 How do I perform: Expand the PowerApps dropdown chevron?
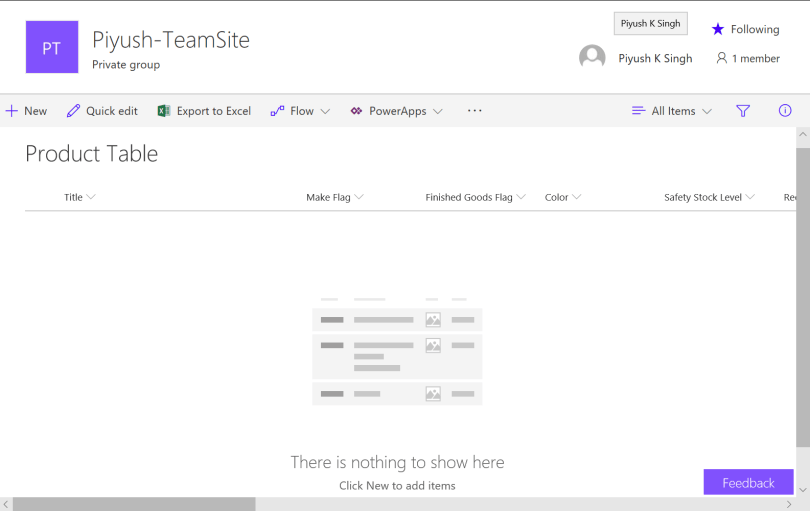pyautogui.click(x=438, y=111)
